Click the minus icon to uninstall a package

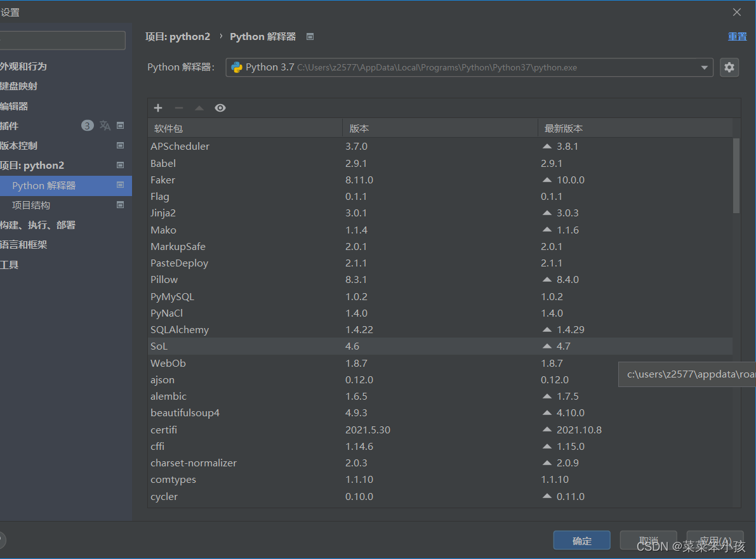179,108
